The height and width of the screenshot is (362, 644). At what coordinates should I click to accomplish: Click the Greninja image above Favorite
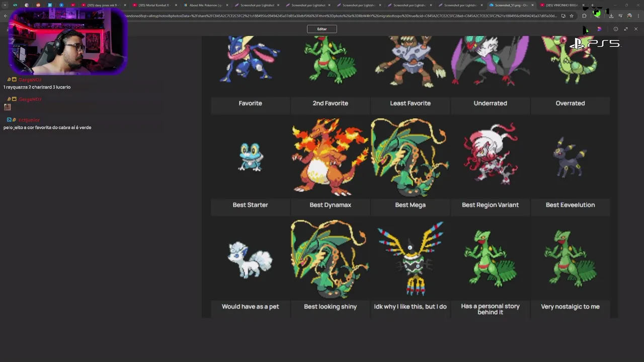coord(250,59)
